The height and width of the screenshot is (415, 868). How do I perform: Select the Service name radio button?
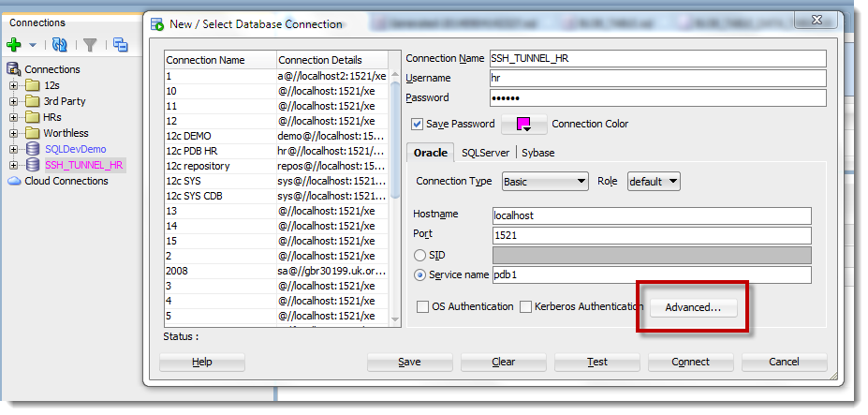click(420, 274)
